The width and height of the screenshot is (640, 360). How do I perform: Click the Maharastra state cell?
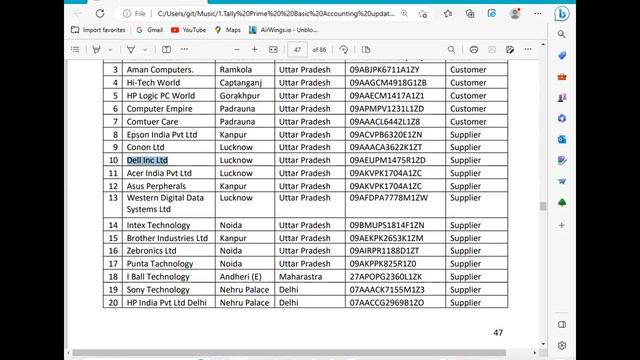[x=310, y=276]
